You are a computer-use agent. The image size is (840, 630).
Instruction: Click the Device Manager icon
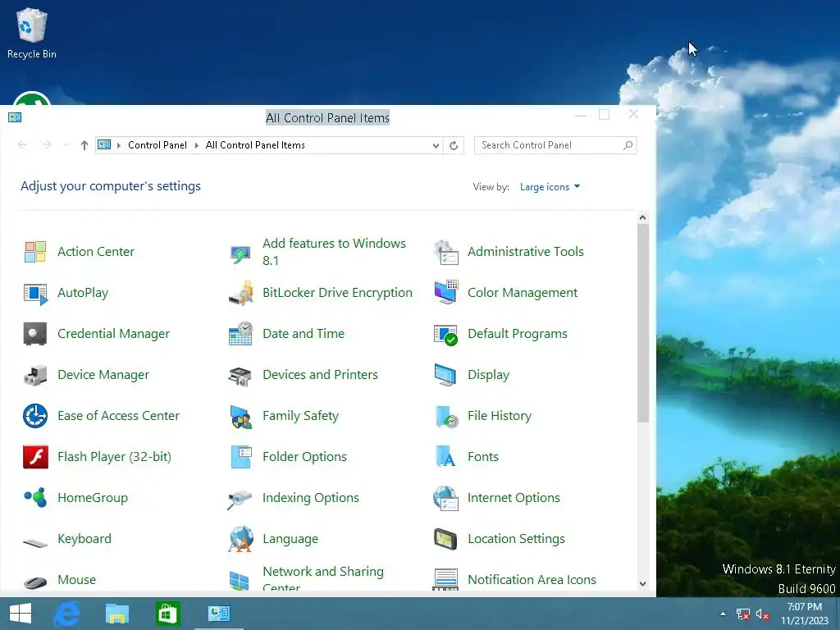(x=35, y=375)
